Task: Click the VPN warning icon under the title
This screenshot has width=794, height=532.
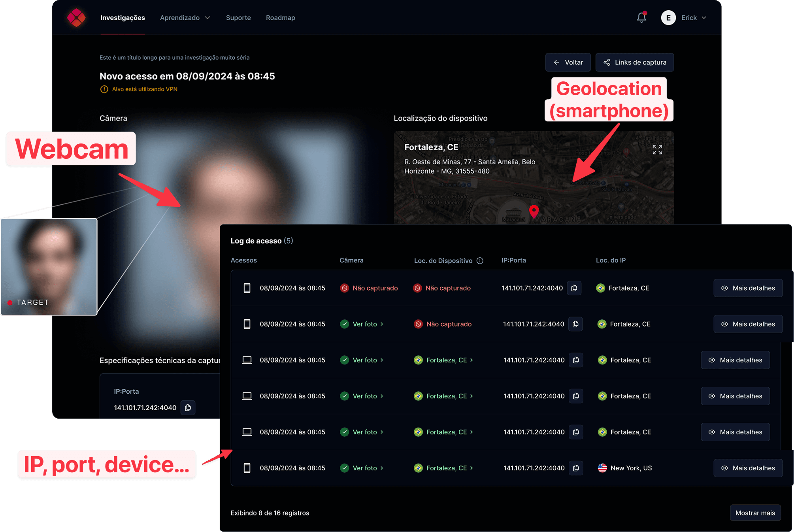Action: [x=104, y=89]
